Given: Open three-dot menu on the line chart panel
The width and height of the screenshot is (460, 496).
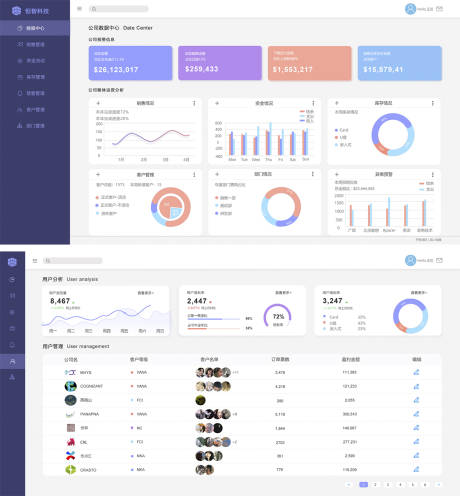Looking at the screenshot, I should 194,103.
